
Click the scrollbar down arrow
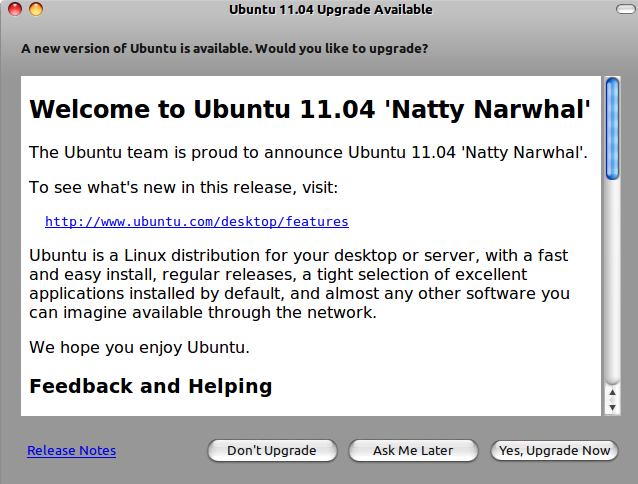pos(612,407)
